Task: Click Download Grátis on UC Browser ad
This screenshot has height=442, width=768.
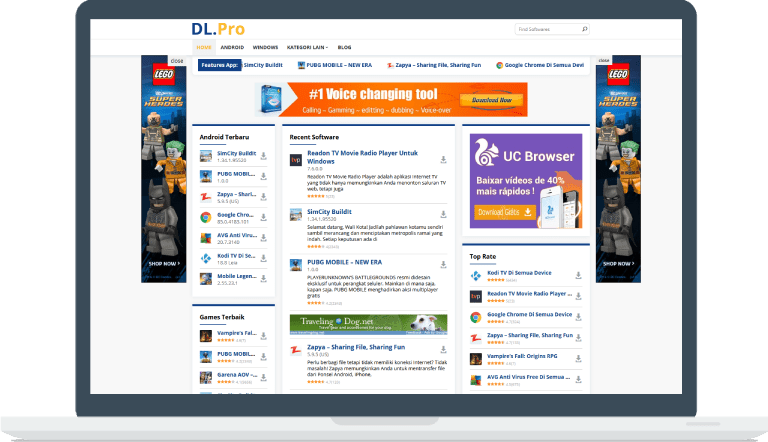Action: tap(505, 212)
